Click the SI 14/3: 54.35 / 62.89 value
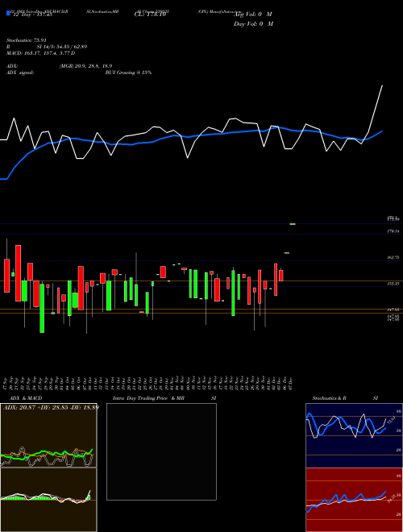The width and height of the screenshot is (403, 532). coord(62,47)
